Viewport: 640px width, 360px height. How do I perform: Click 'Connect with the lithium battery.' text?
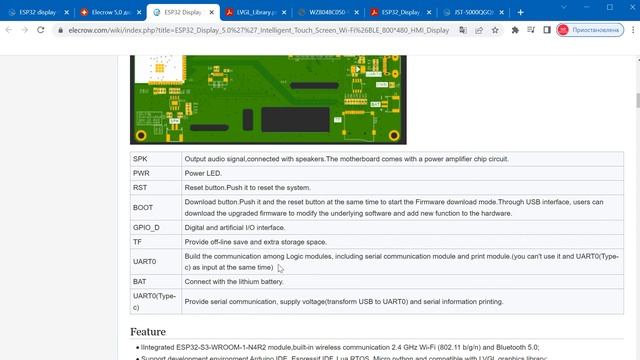(234, 282)
